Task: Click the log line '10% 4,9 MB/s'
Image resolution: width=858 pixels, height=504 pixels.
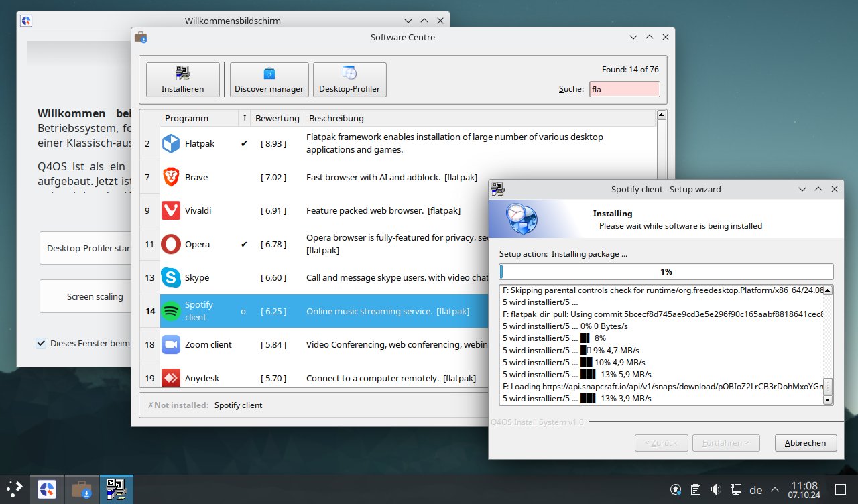Action: click(x=576, y=363)
